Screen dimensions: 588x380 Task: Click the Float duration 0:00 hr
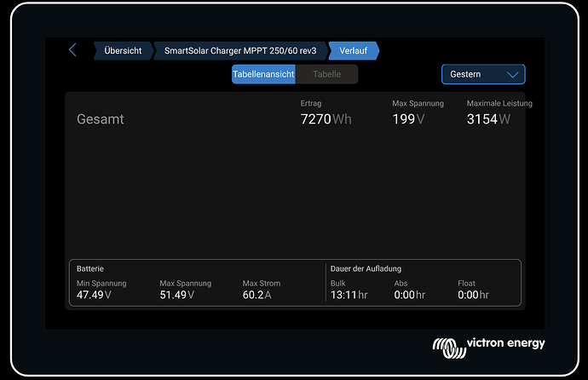click(x=473, y=295)
